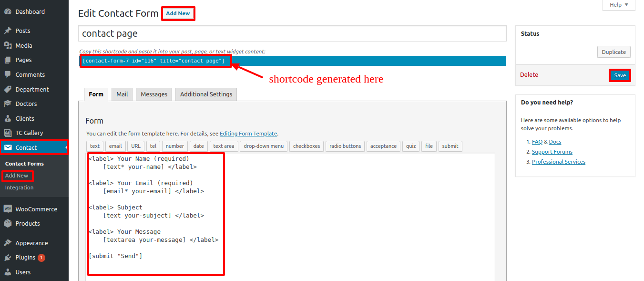Click the Plugins update count badge
This screenshot has width=644, height=281.
point(41,258)
